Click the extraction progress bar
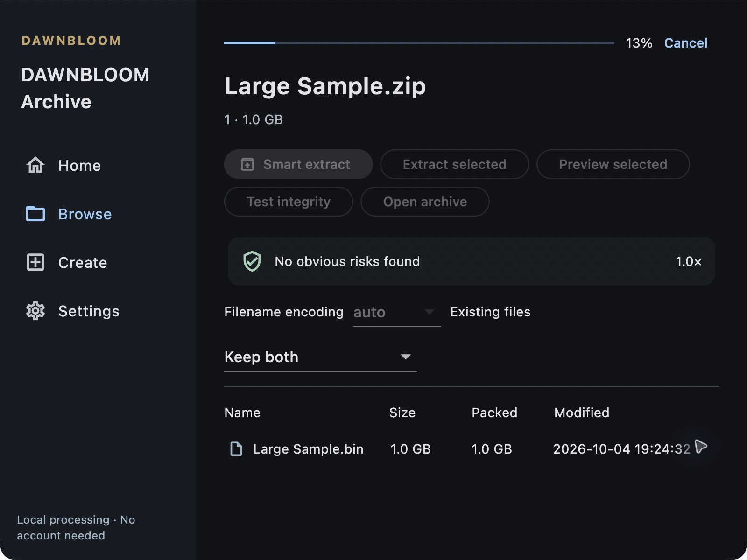 tap(419, 43)
